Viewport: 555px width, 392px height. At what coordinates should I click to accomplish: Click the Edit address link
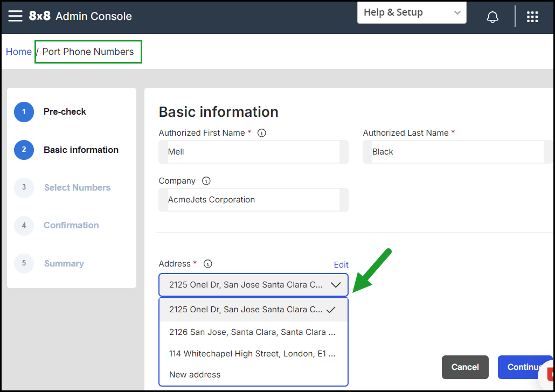[341, 264]
